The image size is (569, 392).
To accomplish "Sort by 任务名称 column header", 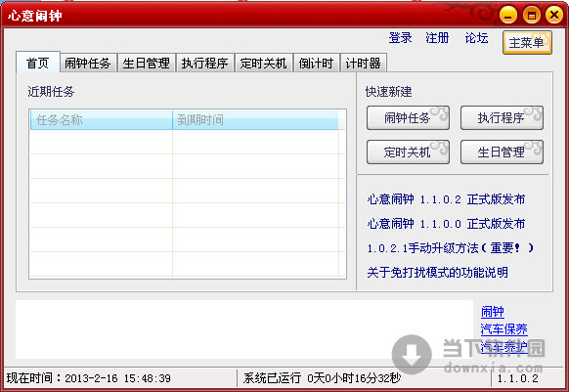I will click(102, 120).
